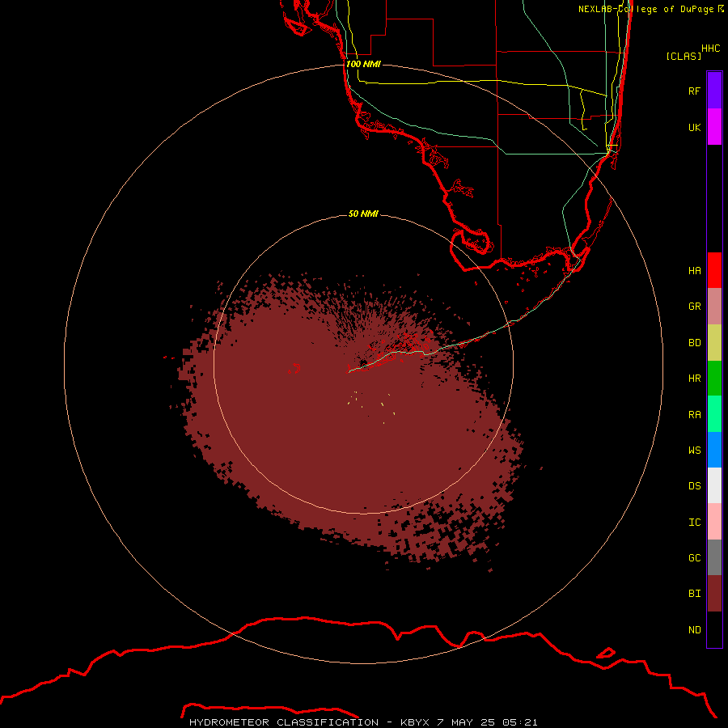Click the HA legend label

coord(694,271)
